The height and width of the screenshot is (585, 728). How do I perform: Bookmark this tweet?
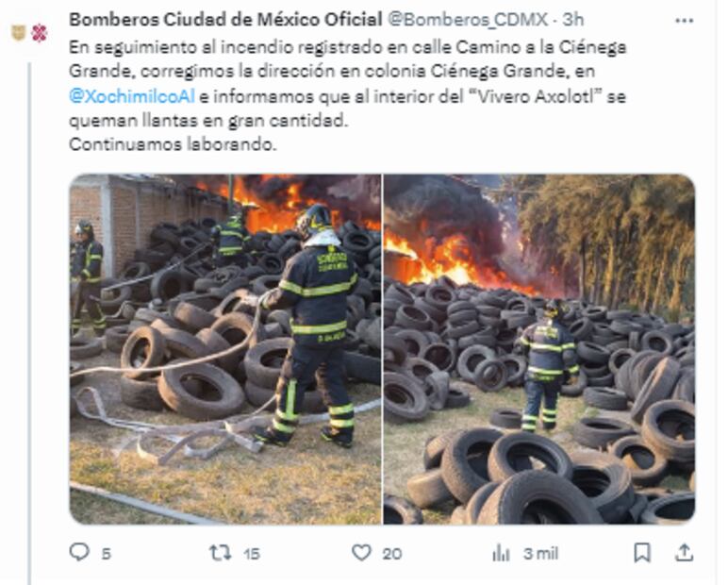pyautogui.click(x=642, y=553)
